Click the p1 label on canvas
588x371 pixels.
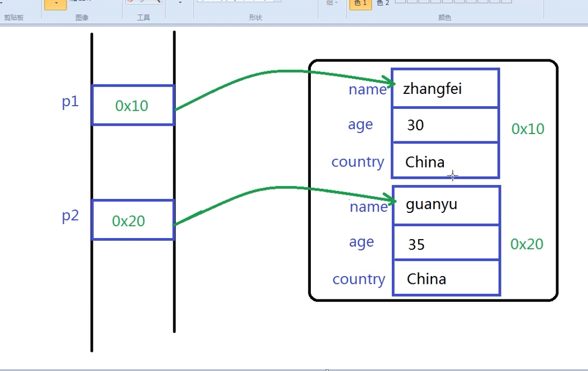[x=70, y=102]
